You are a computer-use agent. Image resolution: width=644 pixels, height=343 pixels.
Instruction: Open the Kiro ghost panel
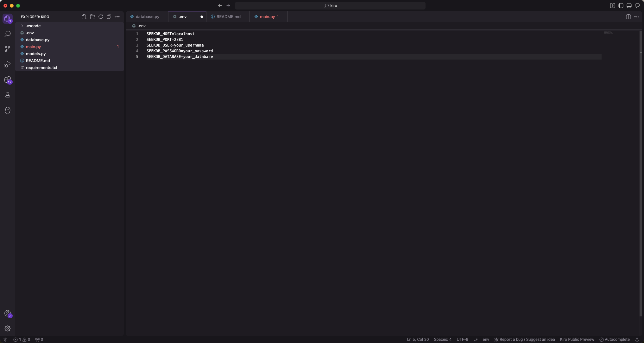[8, 110]
